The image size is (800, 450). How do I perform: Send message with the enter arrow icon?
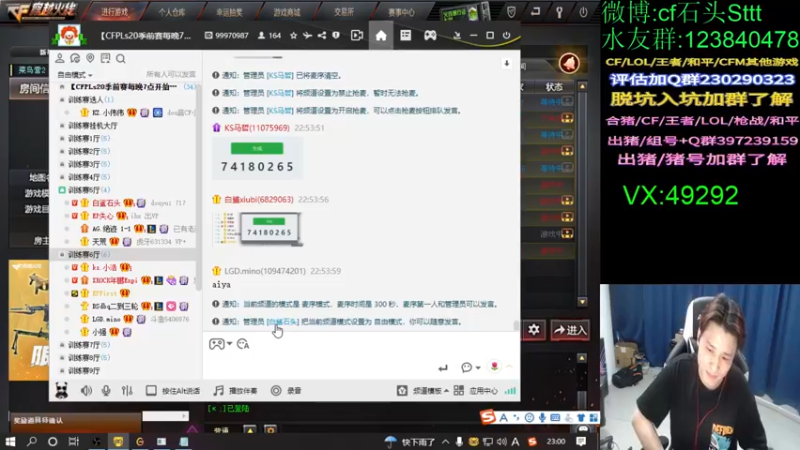tap(443, 367)
